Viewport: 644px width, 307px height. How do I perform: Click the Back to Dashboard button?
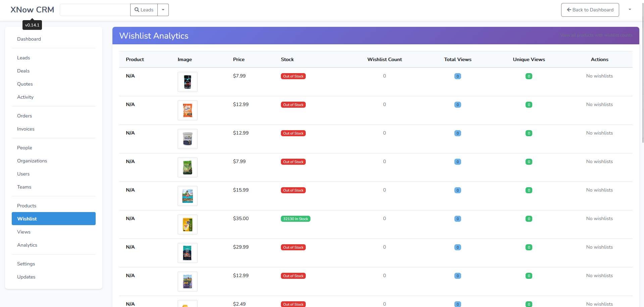click(590, 10)
